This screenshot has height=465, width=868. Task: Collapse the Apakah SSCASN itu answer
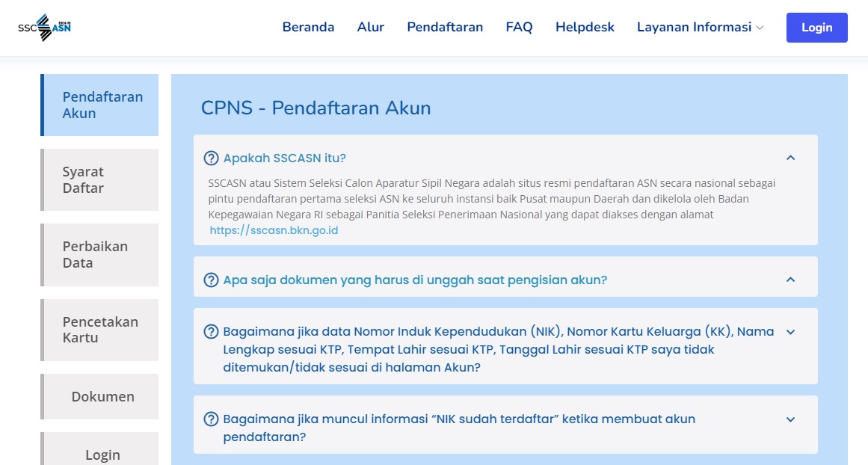click(x=790, y=158)
